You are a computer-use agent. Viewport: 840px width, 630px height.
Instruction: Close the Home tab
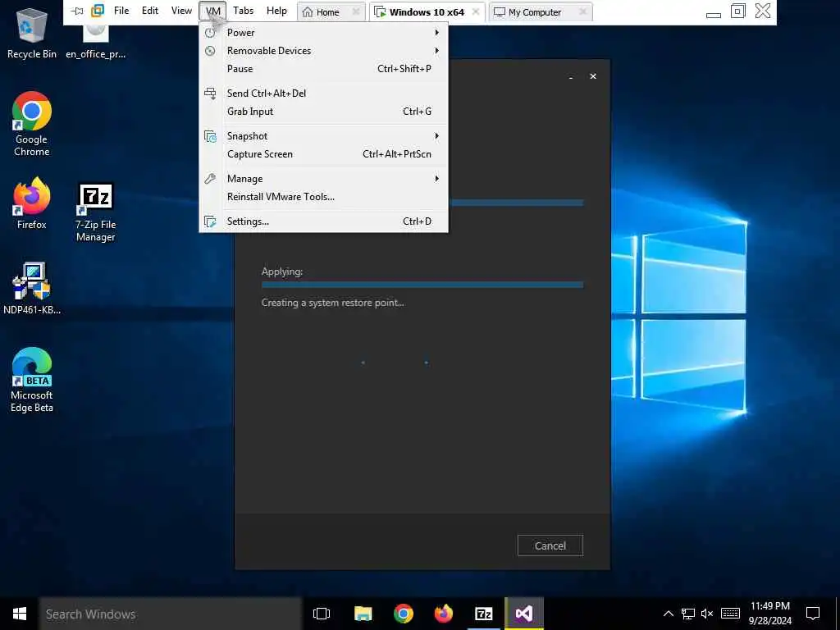tap(356, 11)
